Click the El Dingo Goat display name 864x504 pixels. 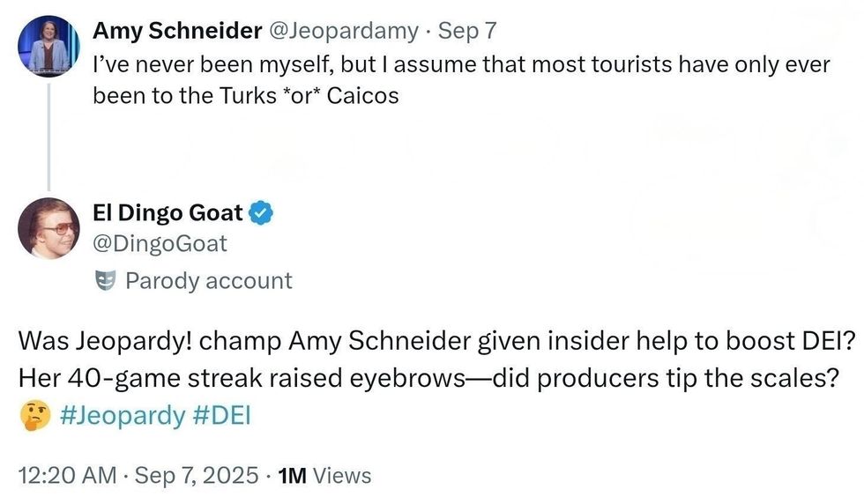[x=168, y=212]
